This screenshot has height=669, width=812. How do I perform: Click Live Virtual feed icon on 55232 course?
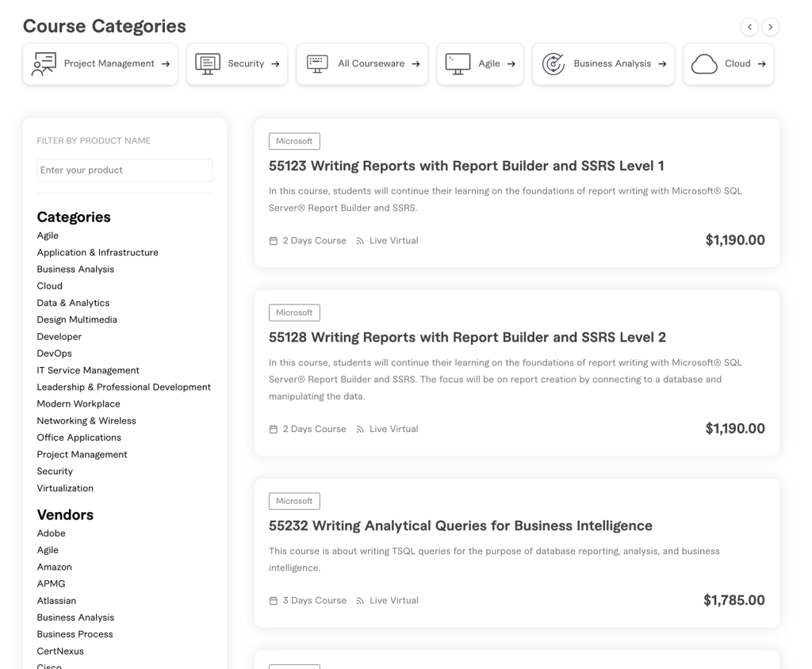pyautogui.click(x=360, y=601)
